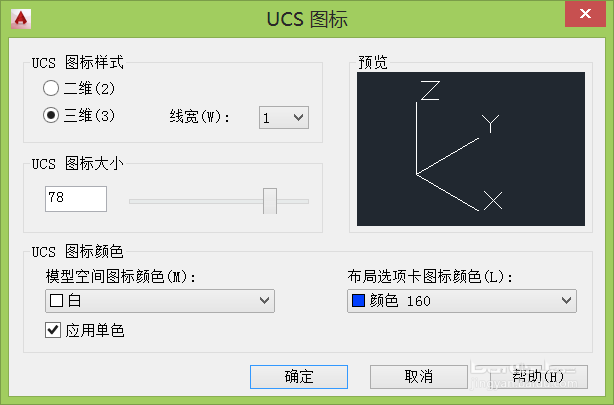Select the 三维(3) icon style

coord(51,115)
